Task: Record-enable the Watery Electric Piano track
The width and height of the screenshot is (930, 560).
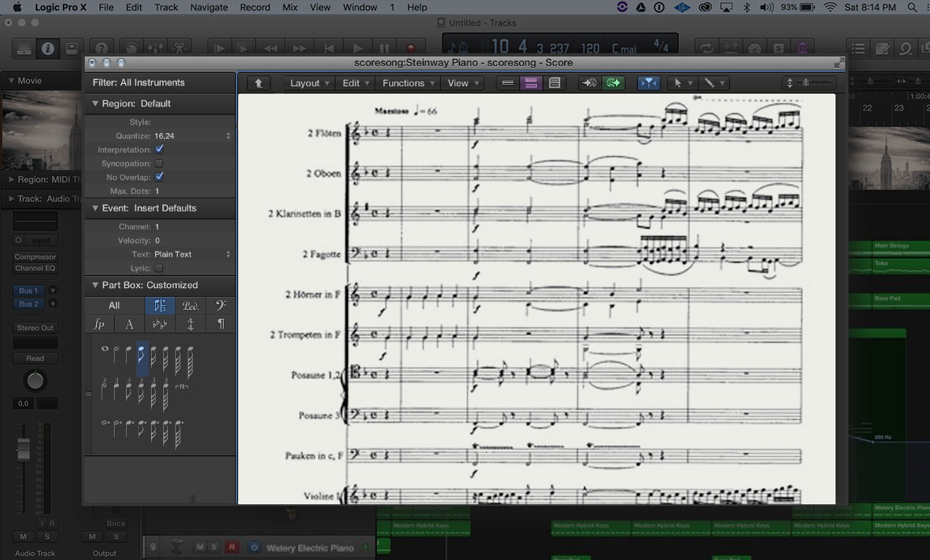Action: (x=232, y=548)
